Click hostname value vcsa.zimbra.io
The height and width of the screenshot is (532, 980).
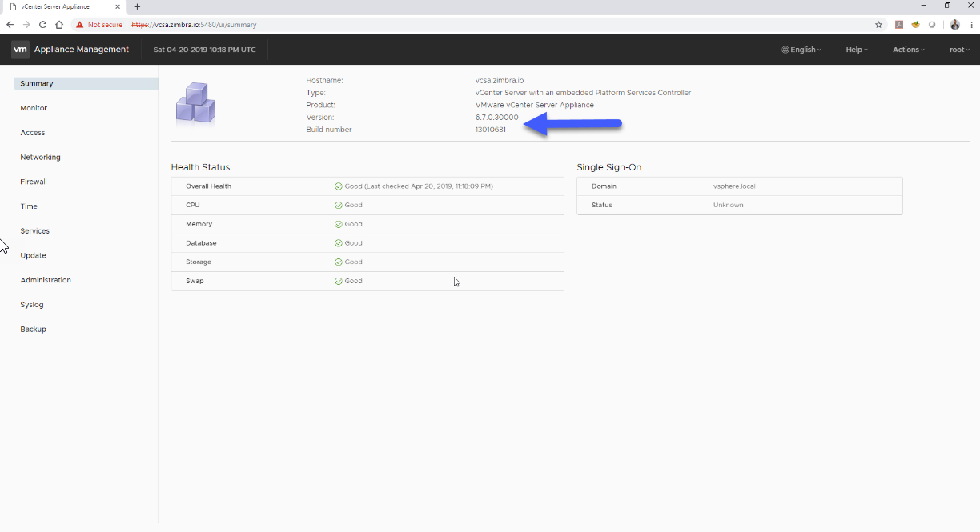500,80
